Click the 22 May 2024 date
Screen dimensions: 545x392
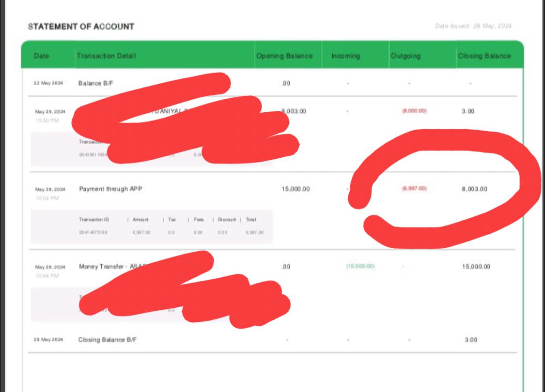pyautogui.click(x=48, y=83)
